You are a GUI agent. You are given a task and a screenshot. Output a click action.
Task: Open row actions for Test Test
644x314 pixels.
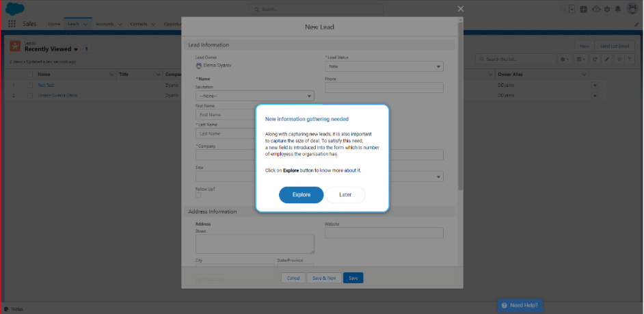[594, 85]
